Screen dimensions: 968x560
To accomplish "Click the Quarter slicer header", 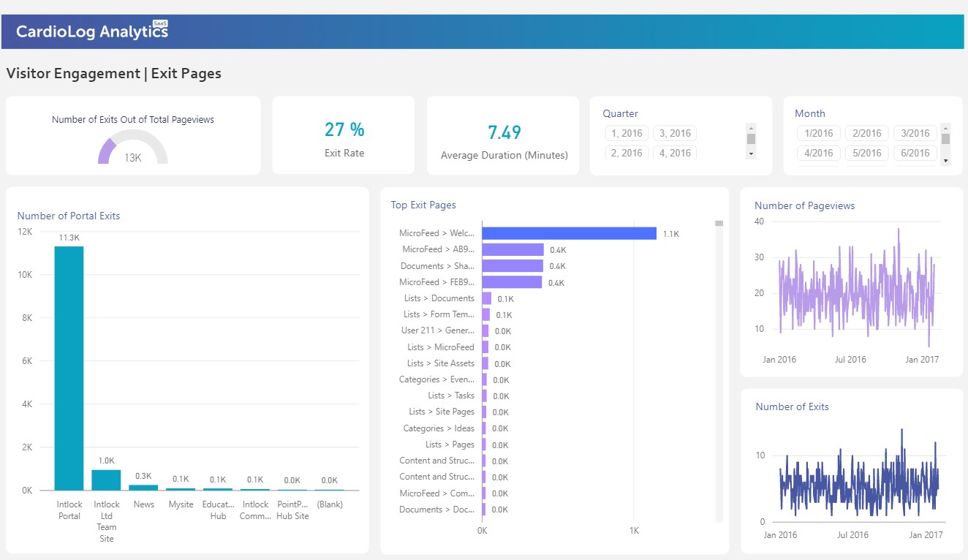I will click(620, 113).
